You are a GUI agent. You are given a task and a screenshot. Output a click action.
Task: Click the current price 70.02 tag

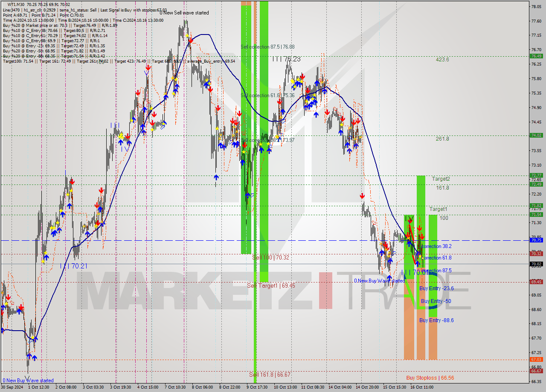[x=536, y=264]
